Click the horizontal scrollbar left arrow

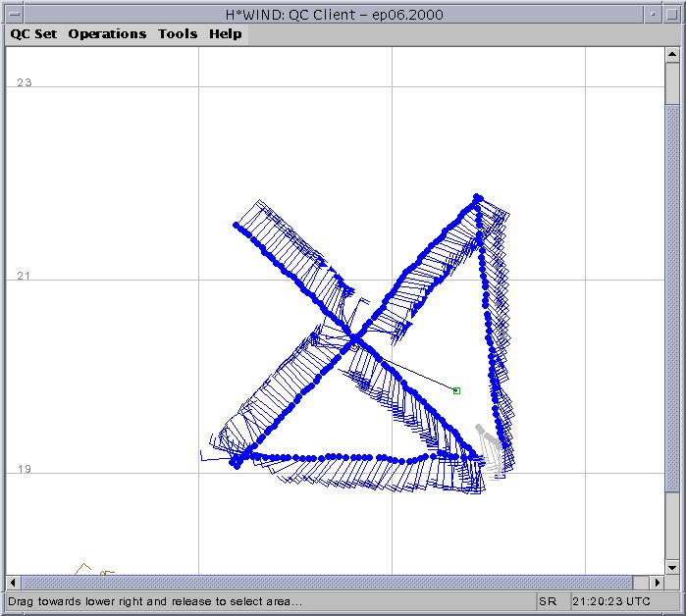click(x=14, y=582)
